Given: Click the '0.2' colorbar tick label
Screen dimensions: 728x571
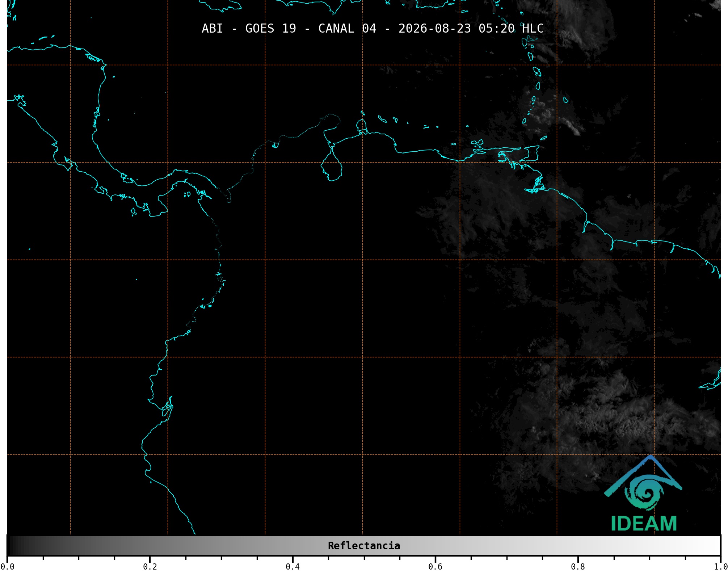Looking at the screenshot, I should [150, 567].
